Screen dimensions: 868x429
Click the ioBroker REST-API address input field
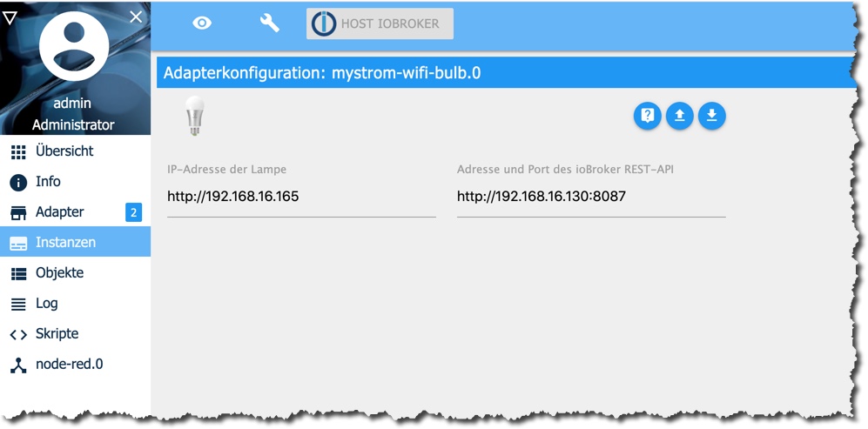[x=591, y=197]
